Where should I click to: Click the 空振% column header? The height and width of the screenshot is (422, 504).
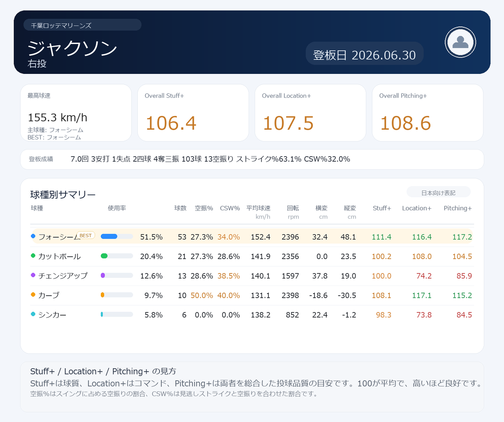click(204, 208)
